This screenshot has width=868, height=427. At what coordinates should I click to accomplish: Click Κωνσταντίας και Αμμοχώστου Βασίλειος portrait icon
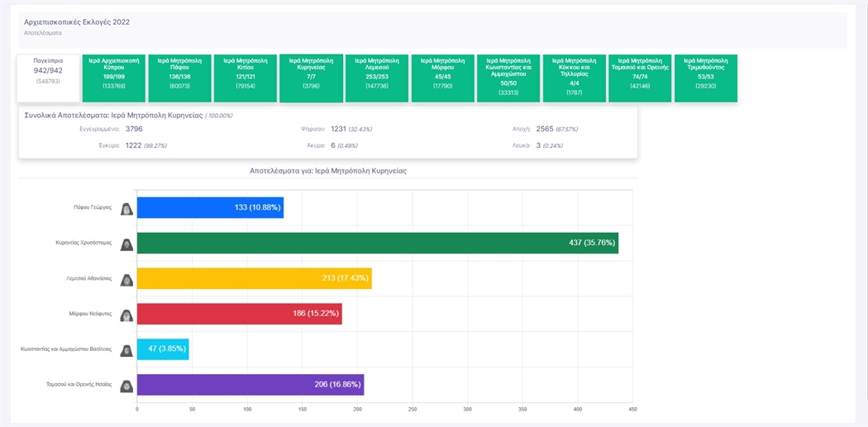point(127,350)
